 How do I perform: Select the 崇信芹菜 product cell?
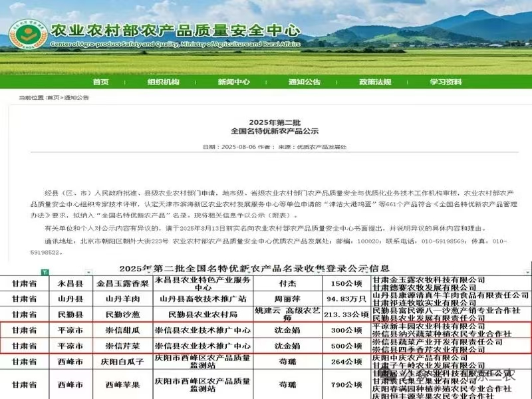coord(122,346)
